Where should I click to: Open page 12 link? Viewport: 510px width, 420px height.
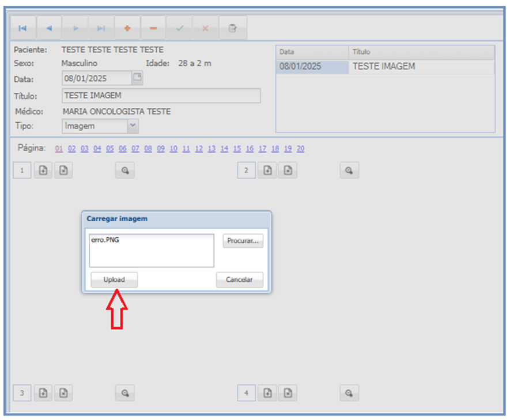[199, 149]
